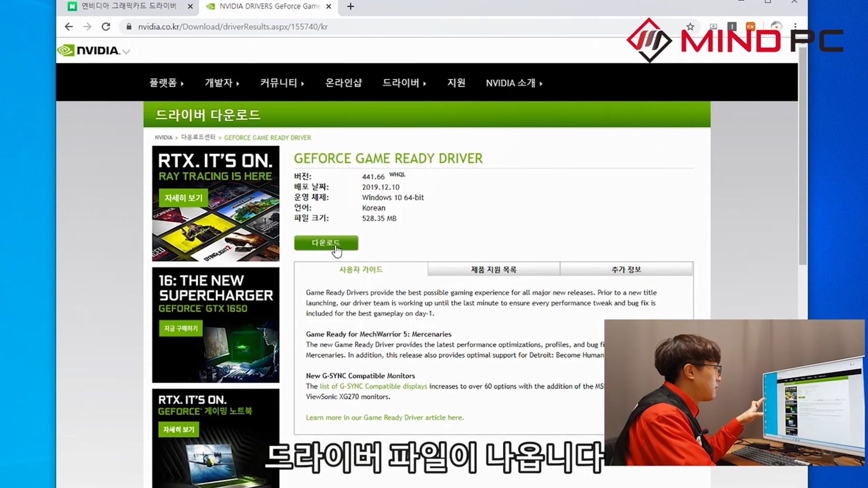Select the NVIDIA DRIVERS GeForce Game tab
Viewport: 868px width, 488px height.
click(269, 6)
